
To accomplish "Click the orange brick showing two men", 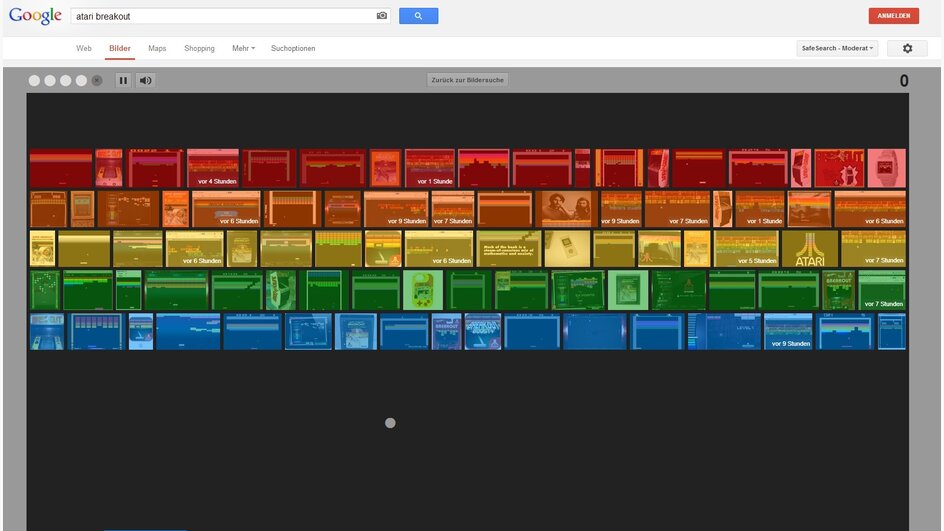I will point(567,209).
